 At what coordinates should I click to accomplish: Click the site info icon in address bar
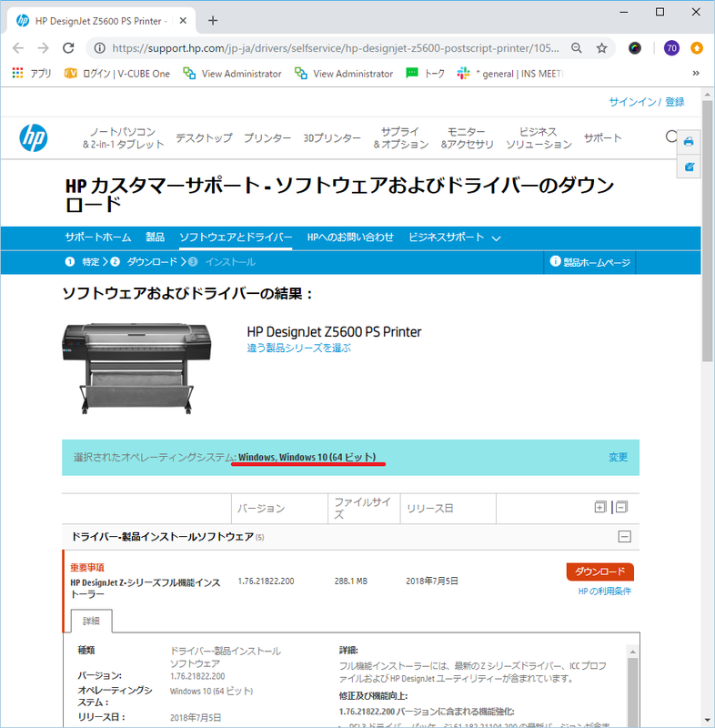tap(100, 48)
